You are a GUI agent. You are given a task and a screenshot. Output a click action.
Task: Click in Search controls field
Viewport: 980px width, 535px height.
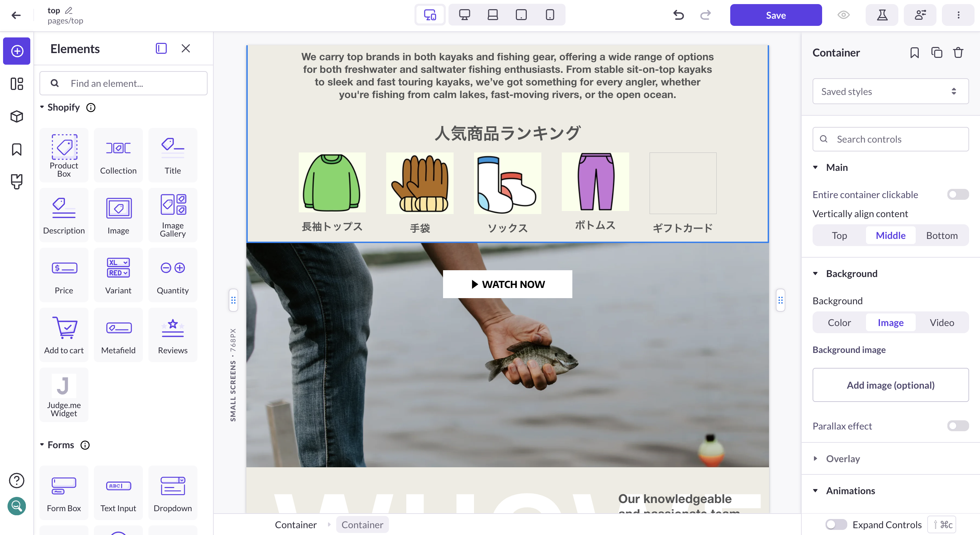click(890, 139)
